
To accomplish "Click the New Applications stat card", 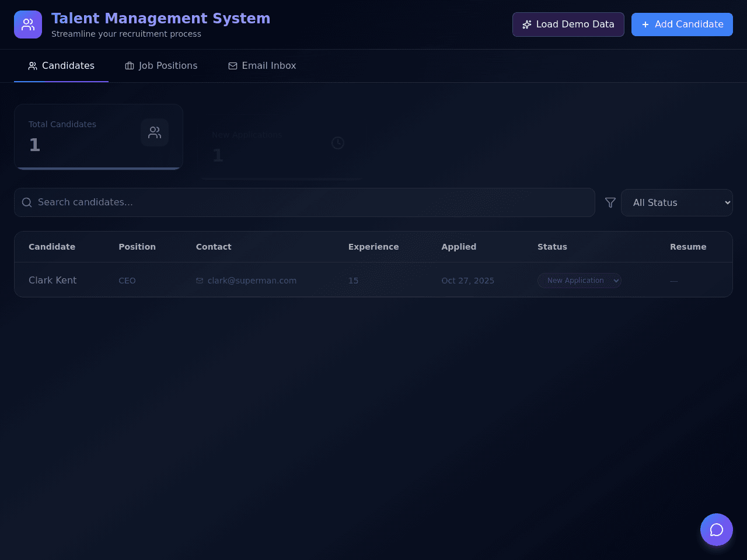I will [282, 147].
